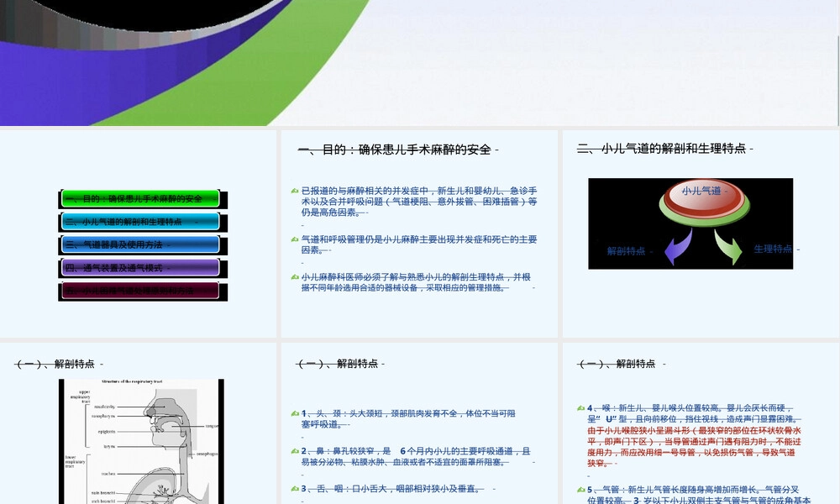Screen dimensions: 840x504
Task: Open the large cover slide thumbnail
Action: (419, 63)
